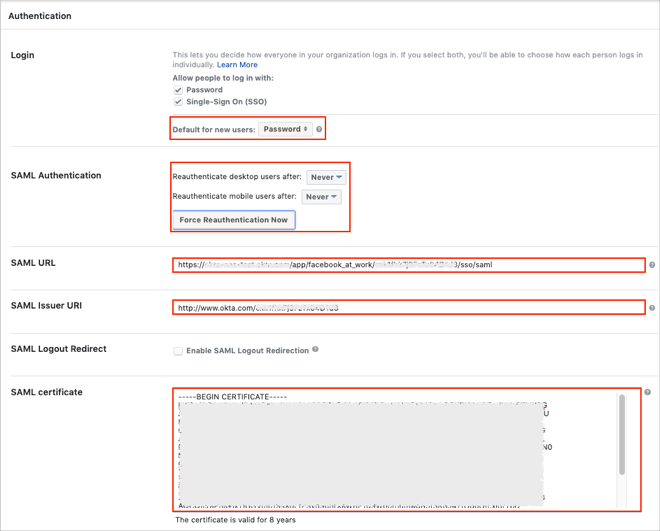The height and width of the screenshot is (531, 660).
Task: Click into the SAML Issuer URI field
Action: 408,308
